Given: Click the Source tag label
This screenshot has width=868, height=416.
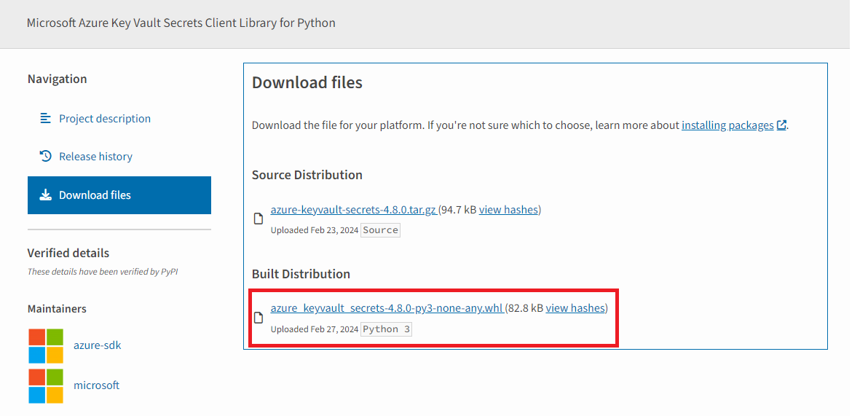Looking at the screenshot, I should click(x=380, y=230).
